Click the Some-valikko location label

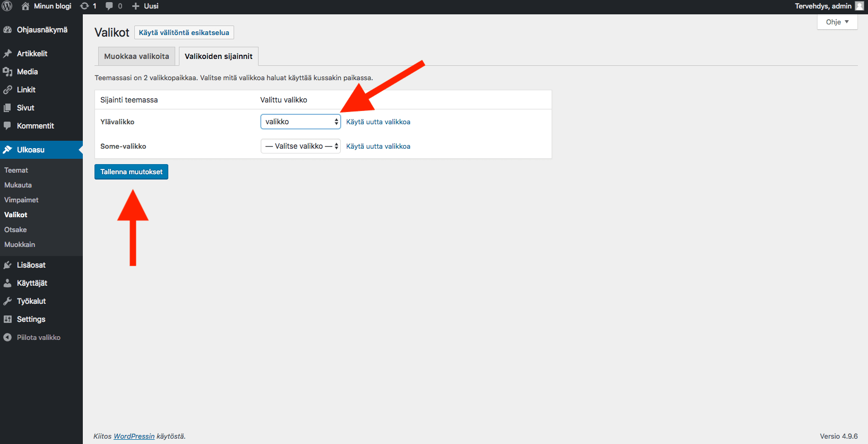pos(123,146)
